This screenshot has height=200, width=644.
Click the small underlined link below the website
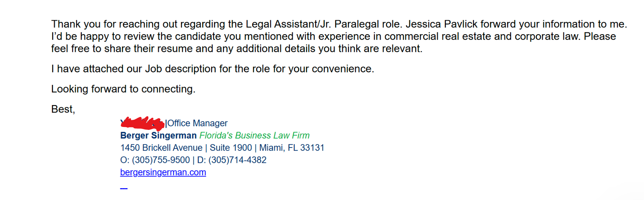[x=124, y=187]
